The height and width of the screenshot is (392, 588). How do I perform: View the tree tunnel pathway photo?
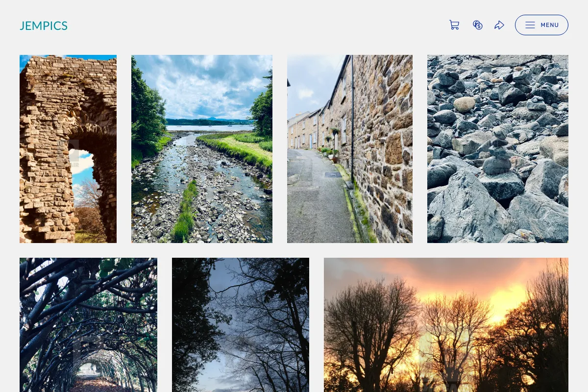tap(88, 325)
